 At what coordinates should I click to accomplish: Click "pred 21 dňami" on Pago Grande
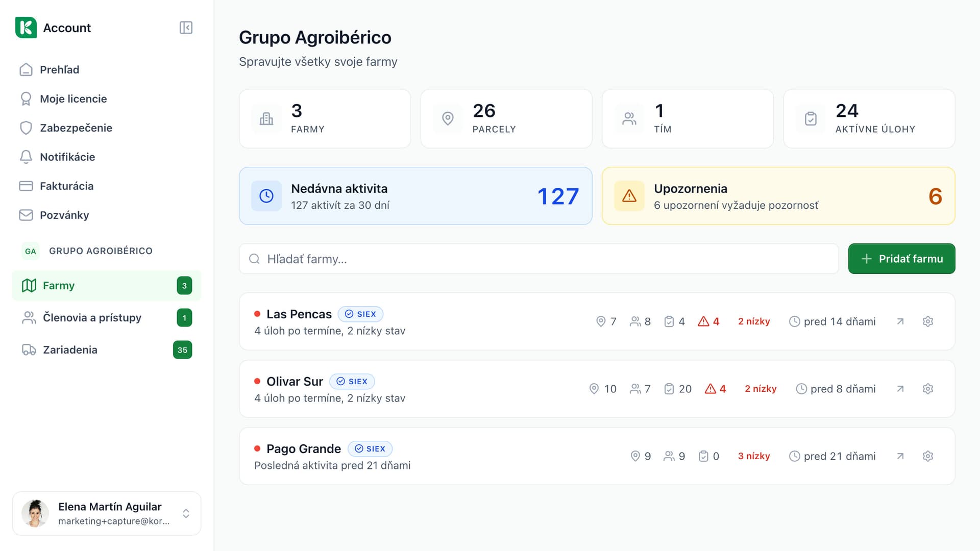(x=832, y=456)
